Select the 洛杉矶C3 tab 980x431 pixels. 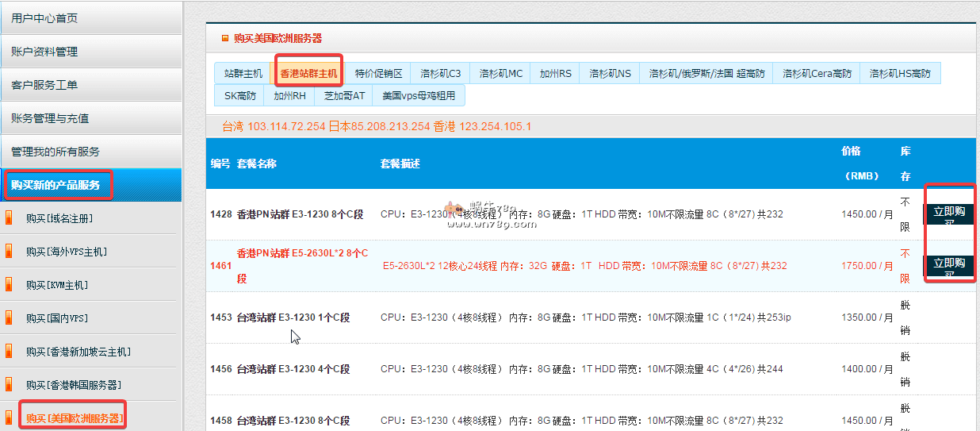440,73
